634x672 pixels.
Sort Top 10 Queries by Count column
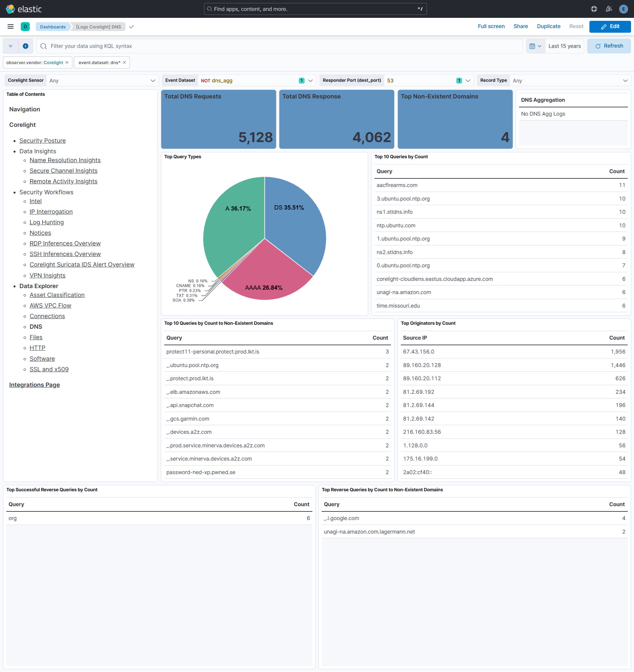click(x=616, y=171)
